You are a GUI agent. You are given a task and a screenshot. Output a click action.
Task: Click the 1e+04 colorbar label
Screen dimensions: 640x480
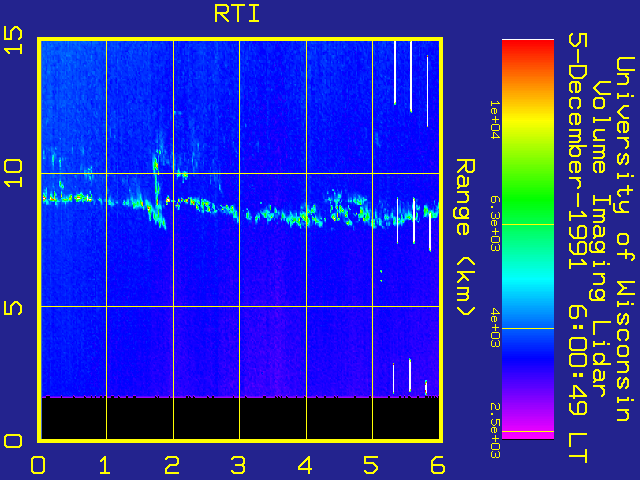[495, 120]
